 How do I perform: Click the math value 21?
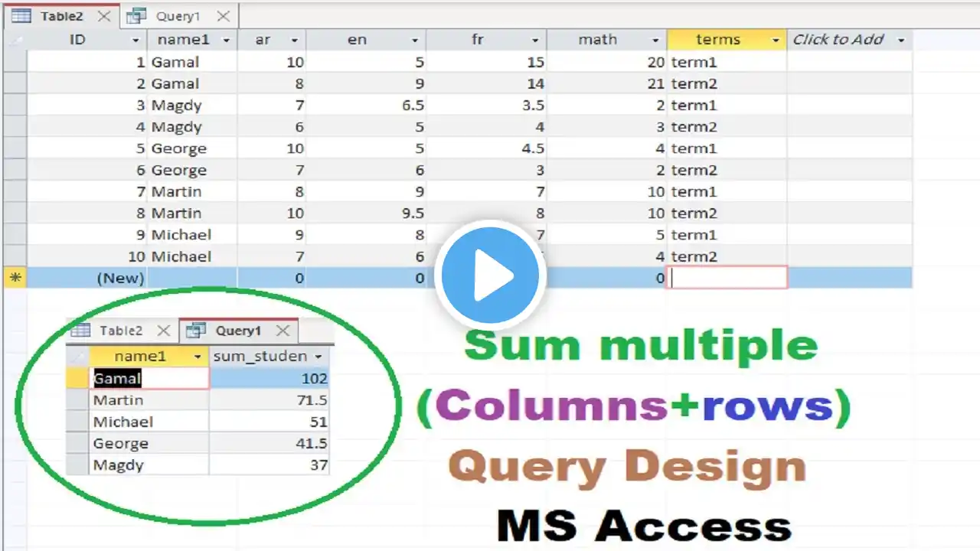click(x=655, y=83)
